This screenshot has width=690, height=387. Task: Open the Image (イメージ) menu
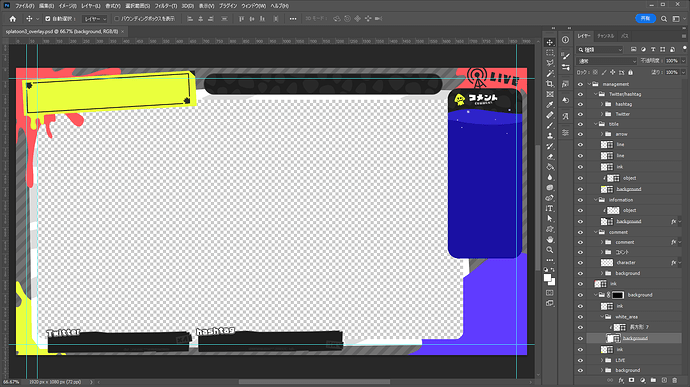[x=67, y=6]
